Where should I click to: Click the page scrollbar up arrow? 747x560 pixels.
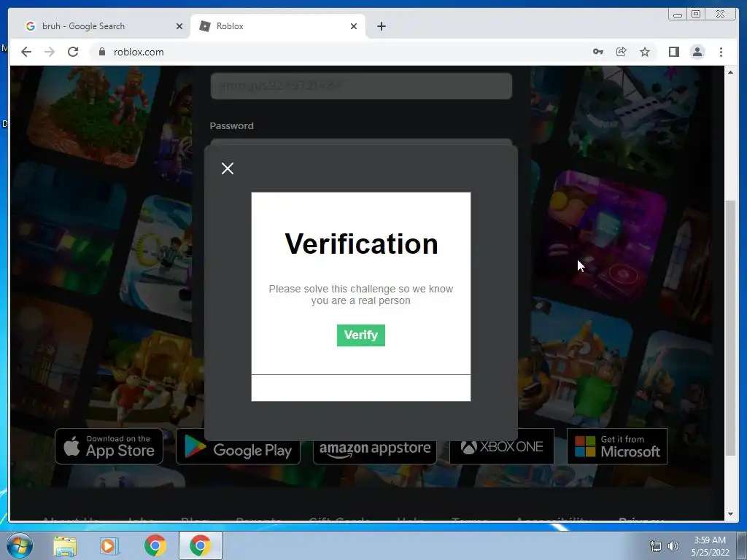coord(730,72)
